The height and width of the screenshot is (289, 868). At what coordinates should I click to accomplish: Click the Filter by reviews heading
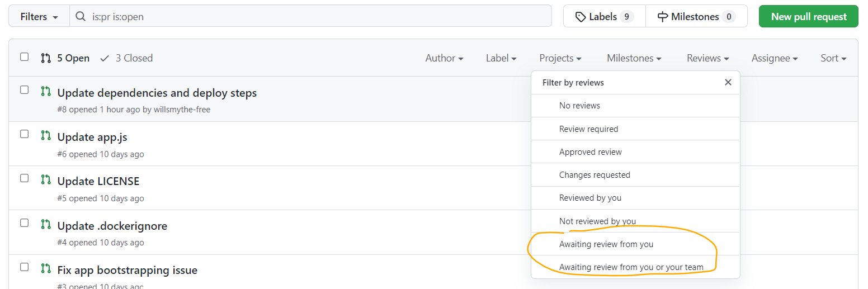pos(573,83)
